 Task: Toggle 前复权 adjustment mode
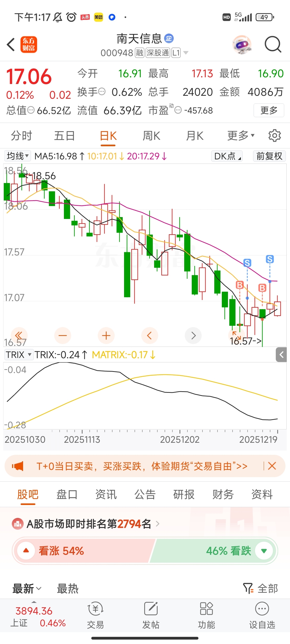[x=269, y=156]
